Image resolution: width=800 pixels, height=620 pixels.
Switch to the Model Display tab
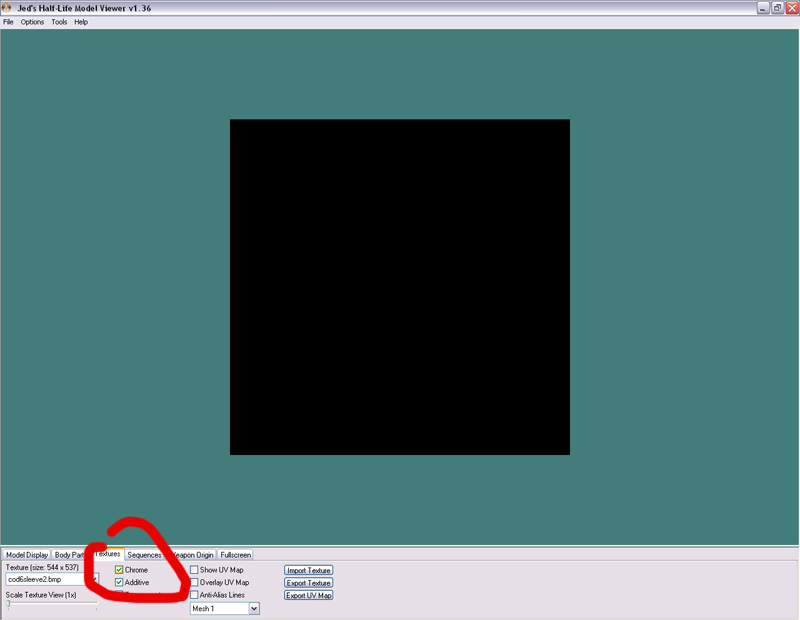27,554
